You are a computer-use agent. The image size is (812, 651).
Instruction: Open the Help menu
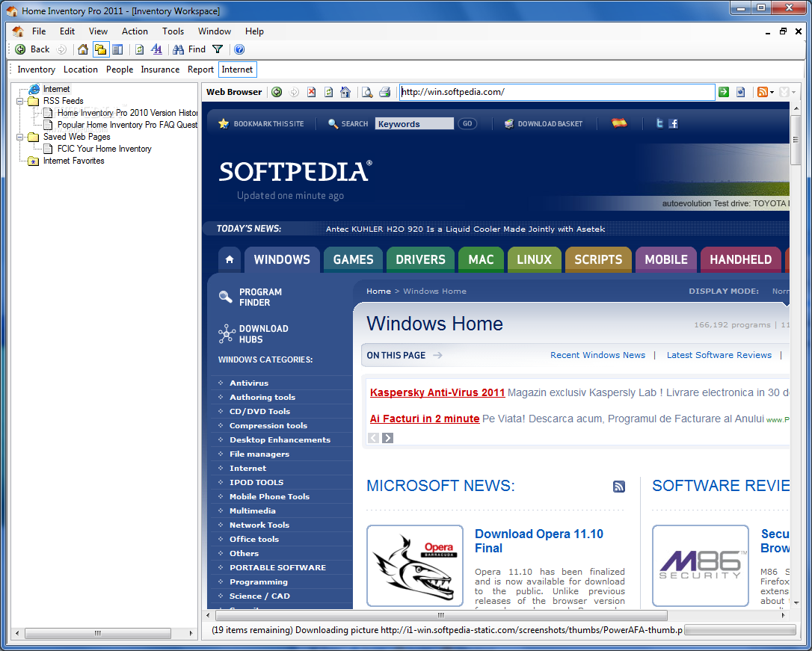tap(254, 31)
